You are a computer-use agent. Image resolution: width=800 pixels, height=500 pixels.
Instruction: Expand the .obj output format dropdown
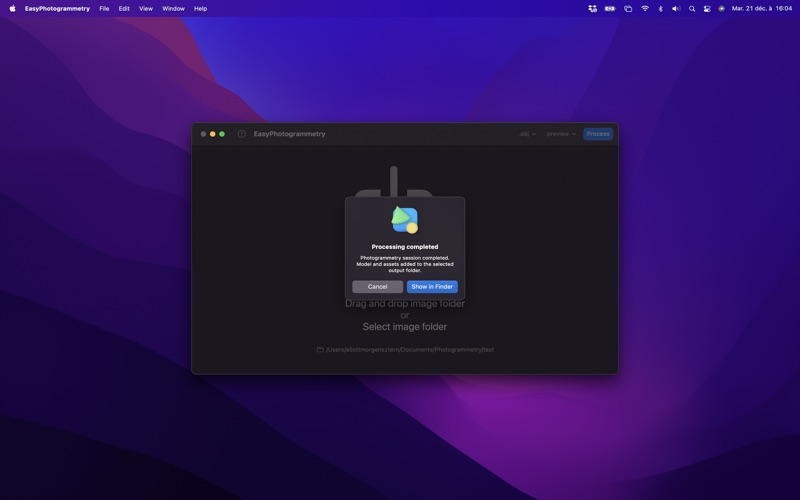(527, 134)
